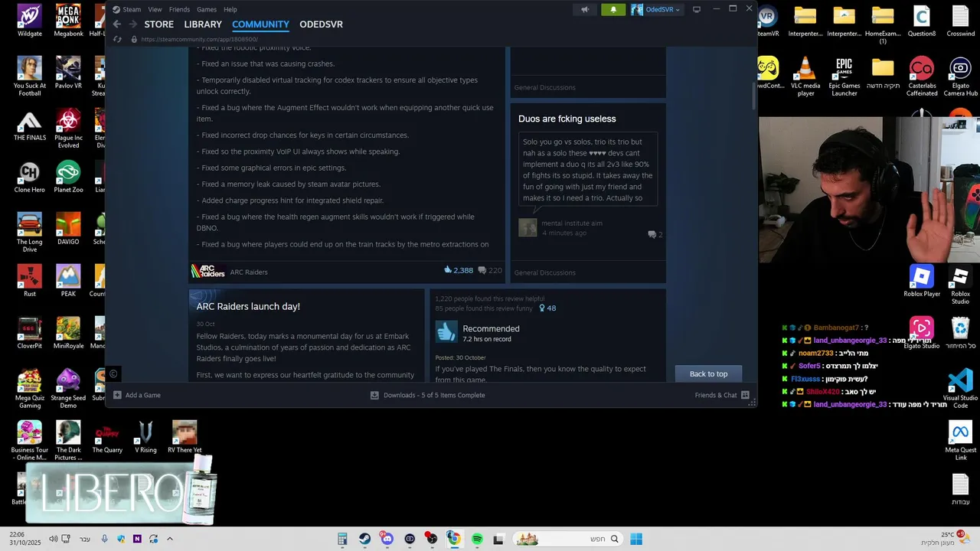Viewport: 980px width, 551px height.
Task: Select Clone Hero desktop icon
Action: pos(30,177)
